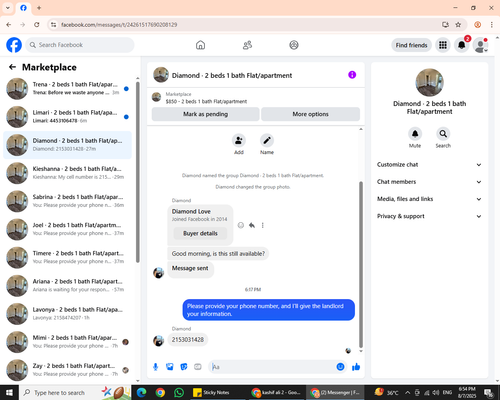Viewport: 500px width, 400px height.
Task: Open a new browser tab
Action: point(39,8)
